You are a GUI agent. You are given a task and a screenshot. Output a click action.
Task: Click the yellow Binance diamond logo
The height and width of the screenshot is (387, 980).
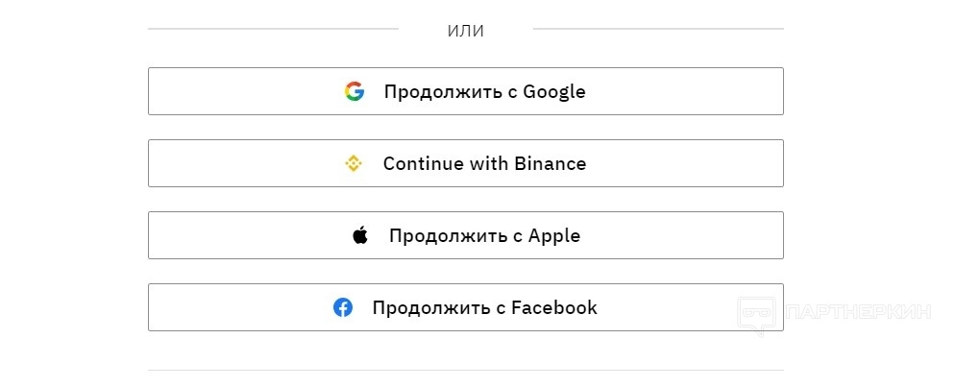pyautogui.click(x=354, y=163)
